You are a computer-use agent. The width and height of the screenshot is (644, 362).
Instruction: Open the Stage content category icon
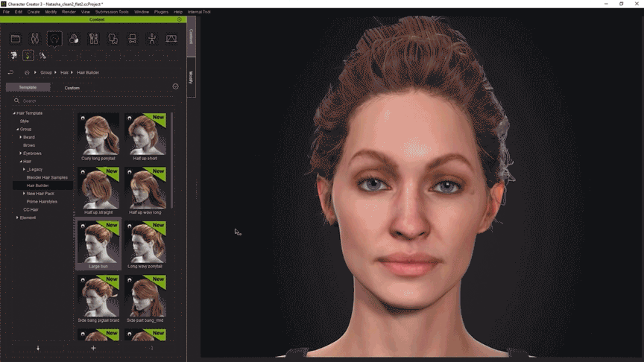tap(171, 39)
